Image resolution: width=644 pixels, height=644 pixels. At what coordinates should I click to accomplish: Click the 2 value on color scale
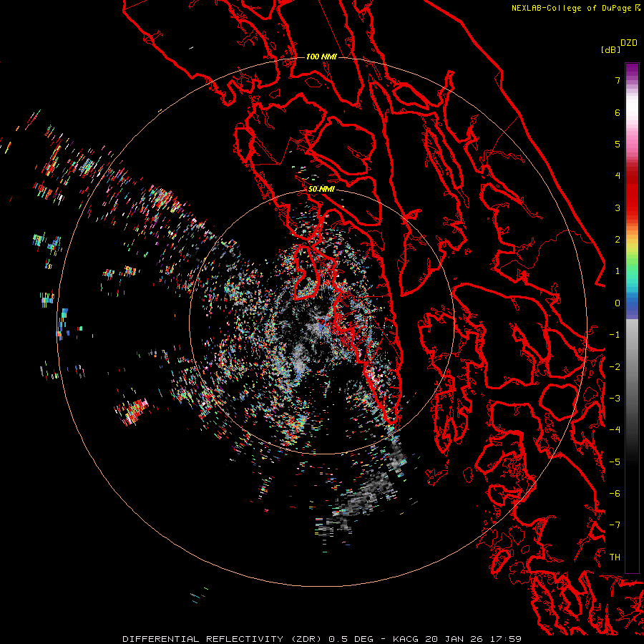618,240
